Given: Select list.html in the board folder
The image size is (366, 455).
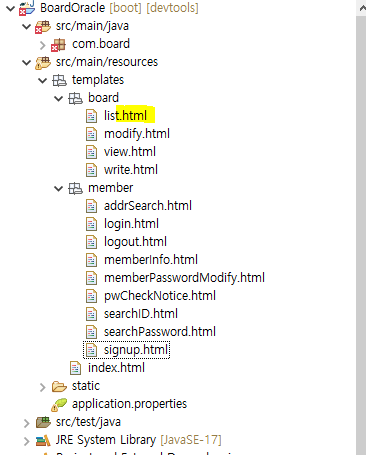Looking at the screenshot, I should tap(125, 116).
